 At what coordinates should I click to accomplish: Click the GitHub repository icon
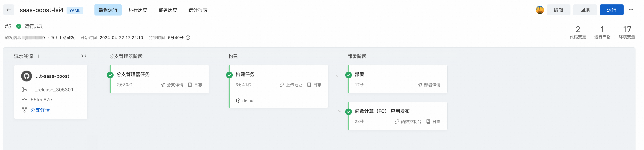pos(27,76)
